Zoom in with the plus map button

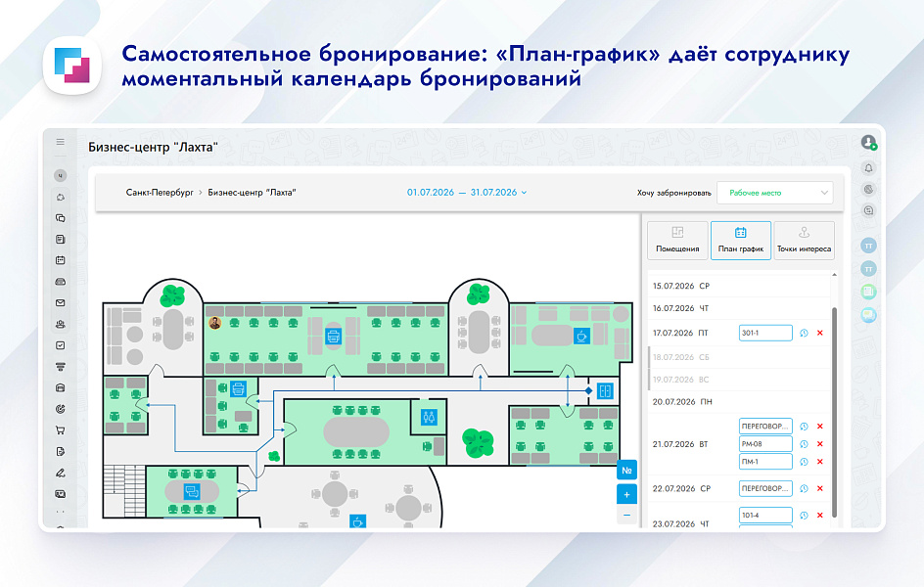[626, 495]
